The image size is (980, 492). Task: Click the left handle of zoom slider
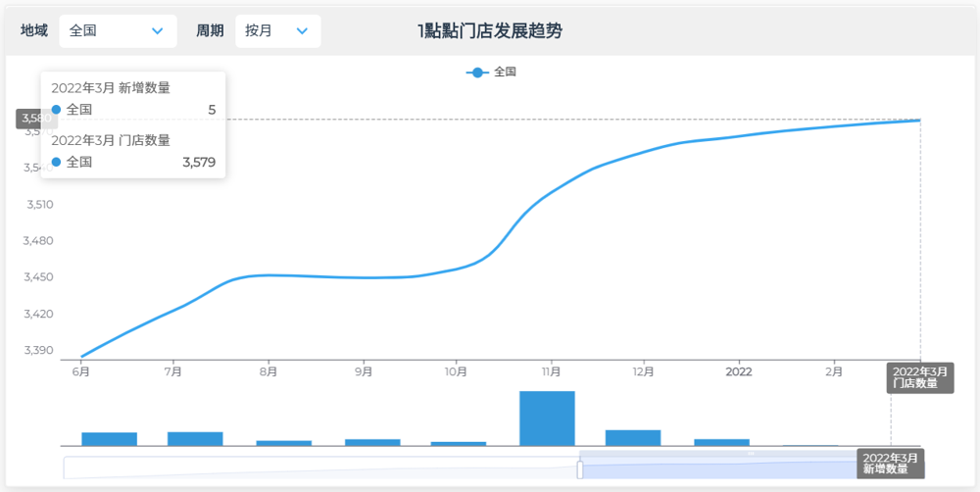coord(580,469)
